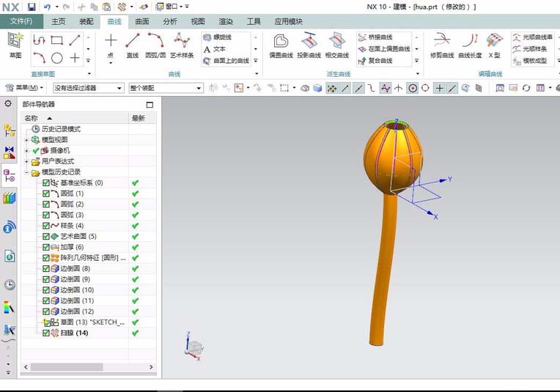Select the 艺术样条 studio spline tool
The image size is (560, 392).
tap(182, 45)
